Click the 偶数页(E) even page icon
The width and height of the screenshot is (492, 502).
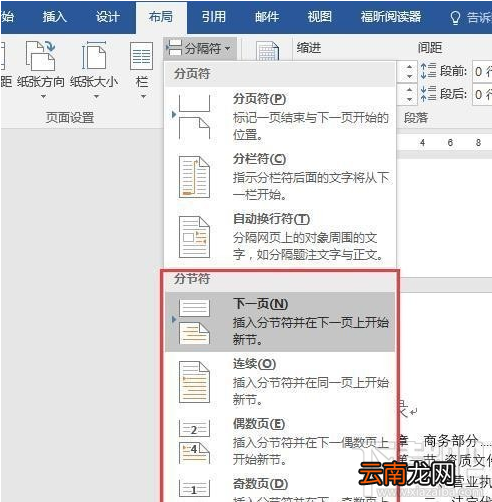pyautogui.click(x=194, y=442)
